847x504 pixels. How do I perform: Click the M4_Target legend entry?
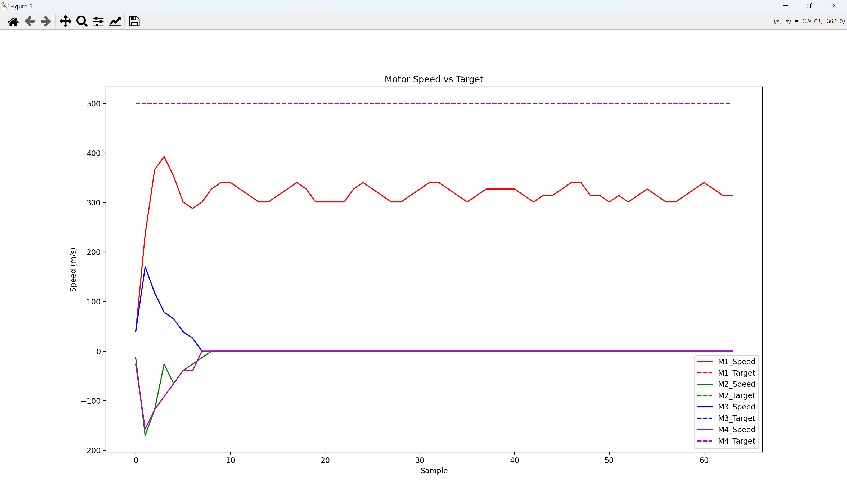pos(736,441)
